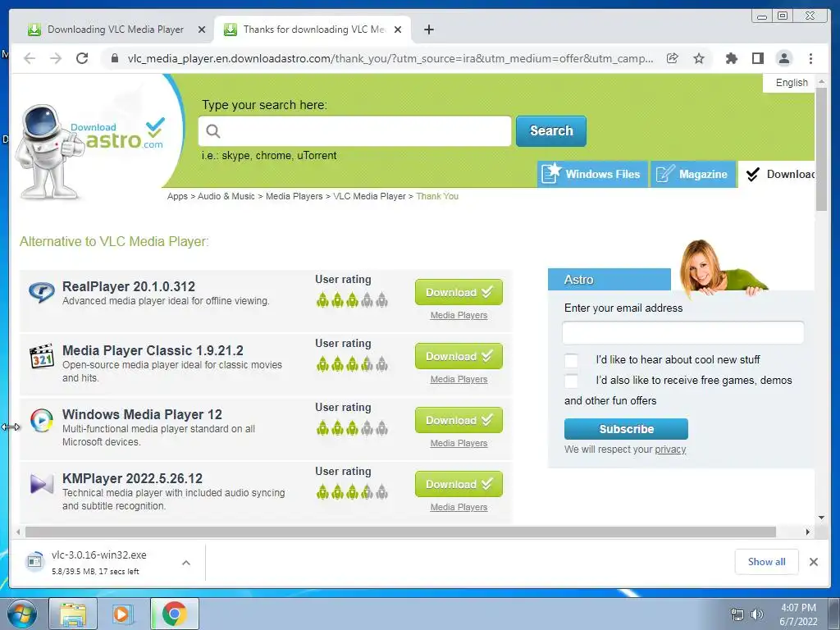
Task: Open the privacy link
Action: (x=670, y=450)
